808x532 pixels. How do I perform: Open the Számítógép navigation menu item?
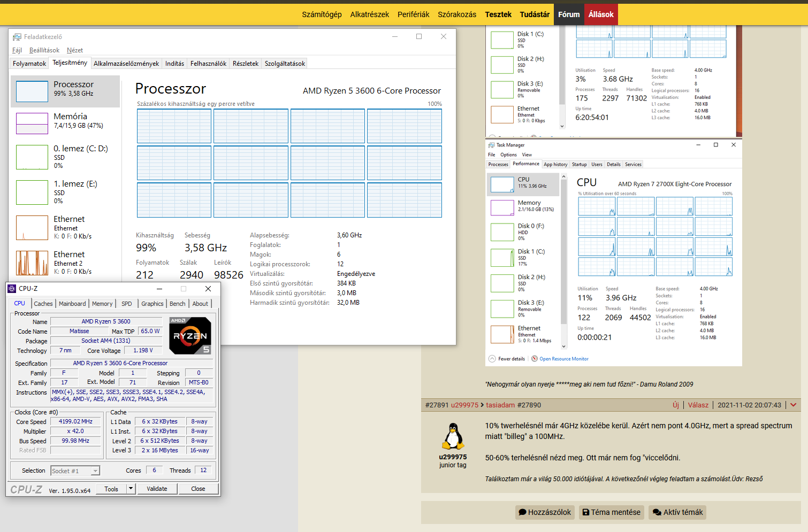coord(322,14)
